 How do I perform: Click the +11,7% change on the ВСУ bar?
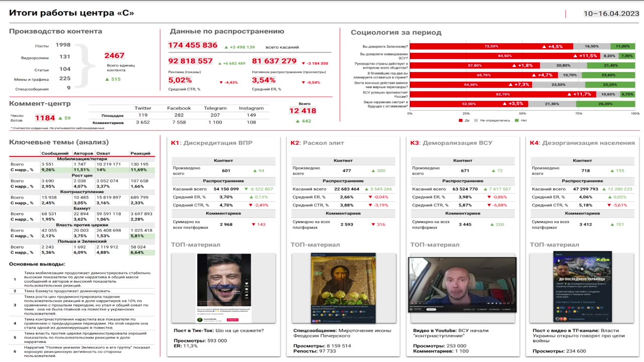pos(580,94)
